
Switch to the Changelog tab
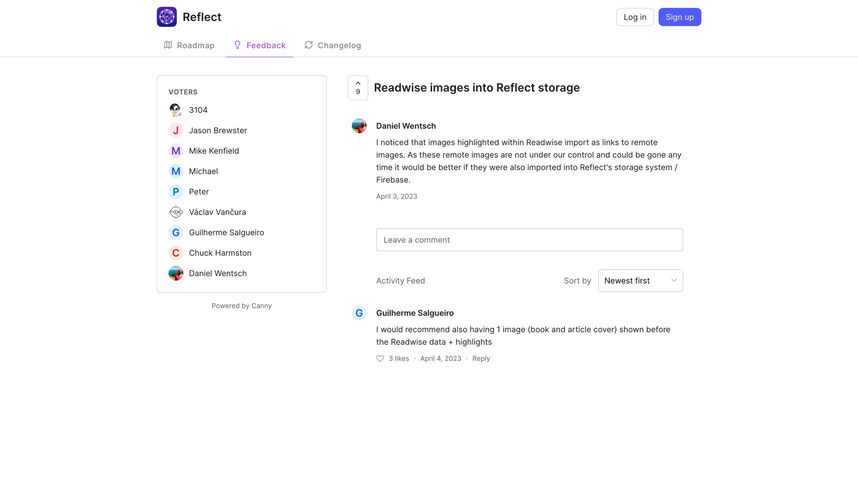pyautogui.click(x=332, y=45)
